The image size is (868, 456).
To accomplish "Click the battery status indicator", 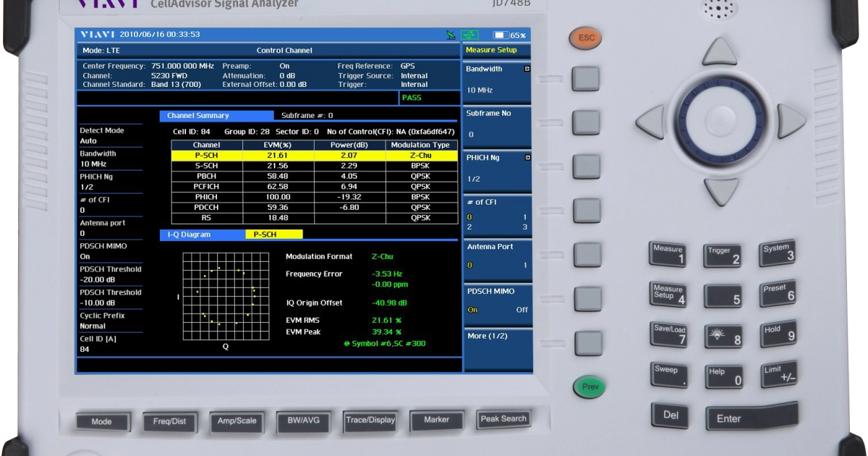I will 509,35.
